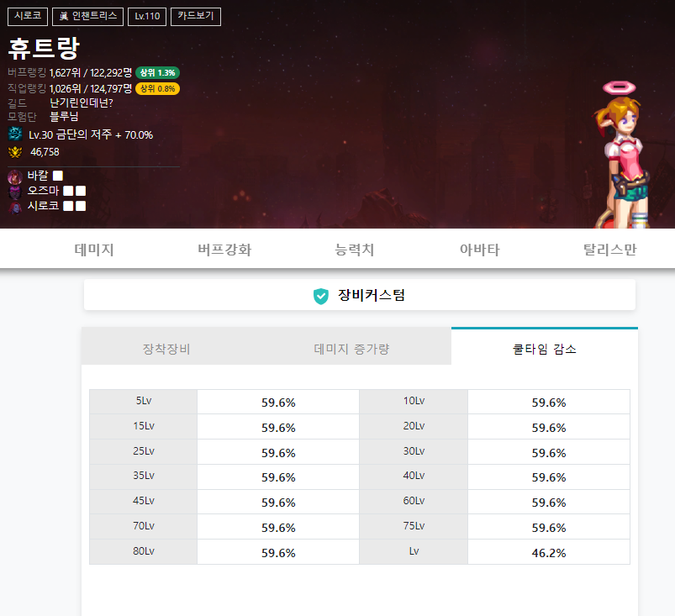Screen dimensions: 675x616
Task: Click the teal shield icon beside 장비커스텀
Action: coord(321,296)
